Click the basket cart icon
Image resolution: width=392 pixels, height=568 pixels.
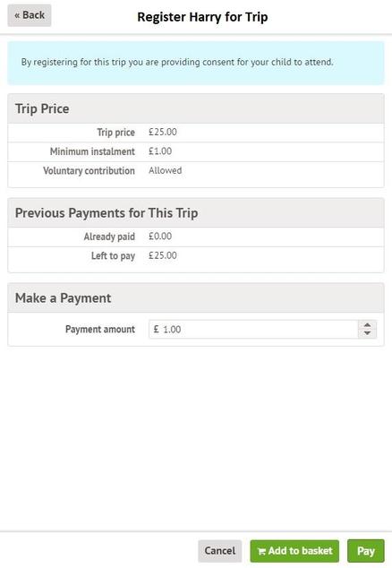coord(261,551)
